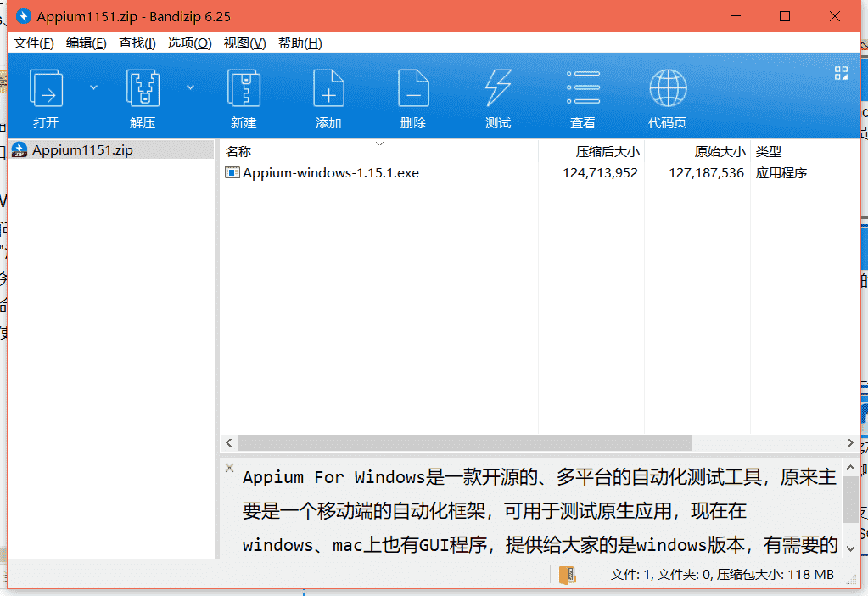Expand the dropdown arrow next to 打开
Screen dimensions: 868x596
(x=93, y=87)
